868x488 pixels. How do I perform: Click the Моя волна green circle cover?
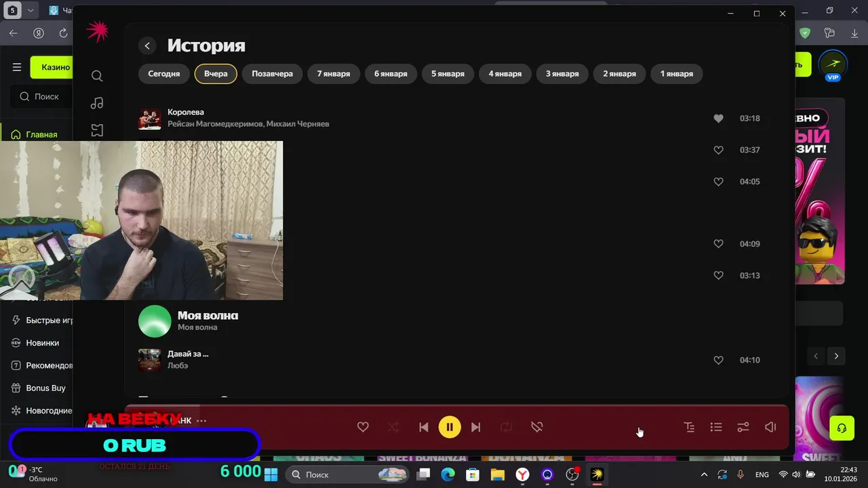(155, 321)
